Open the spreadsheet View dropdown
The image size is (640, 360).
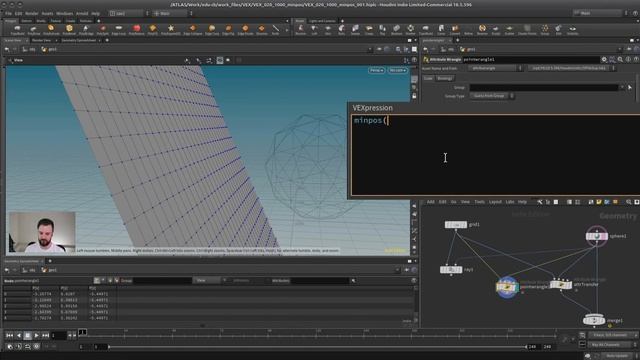(209, 281)
